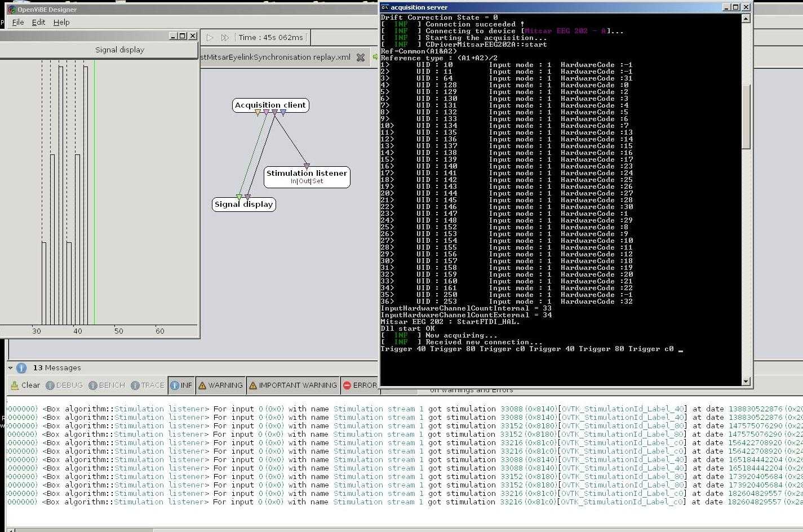Minimize the Signal display window

click(x=173, y=36)
